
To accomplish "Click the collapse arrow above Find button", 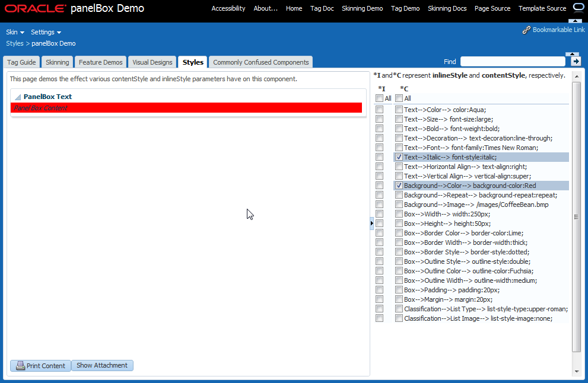I will pyautogui.click(x=572, y=55).
